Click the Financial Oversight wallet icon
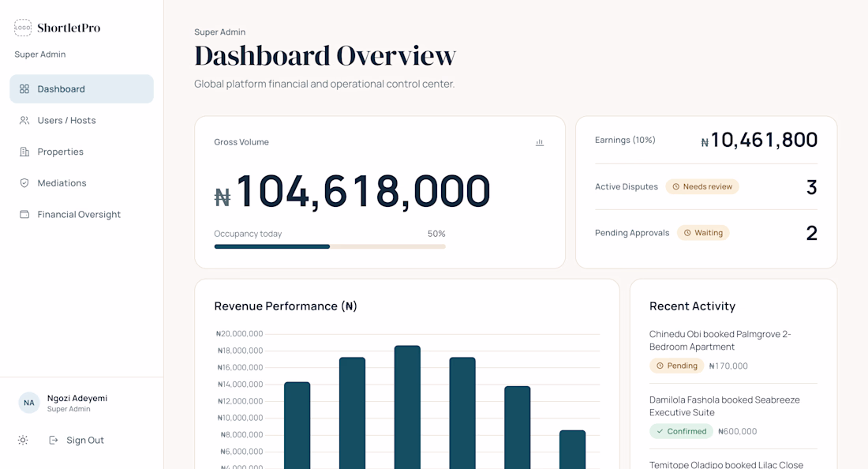The width and height of the screenshot is (868, 469). point(24,214)
